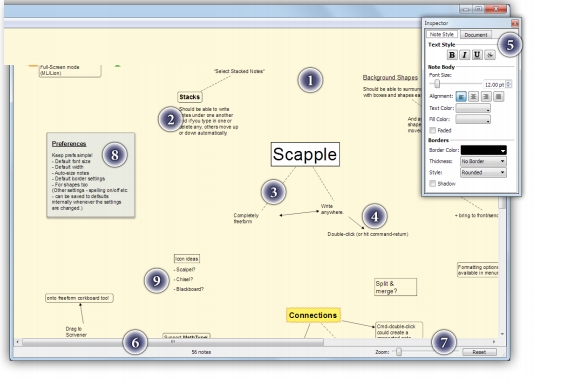This screenshot has width=568, height=383.
Task: Select the 'Select Stacked Notes' note
Action: coord(239,71)
